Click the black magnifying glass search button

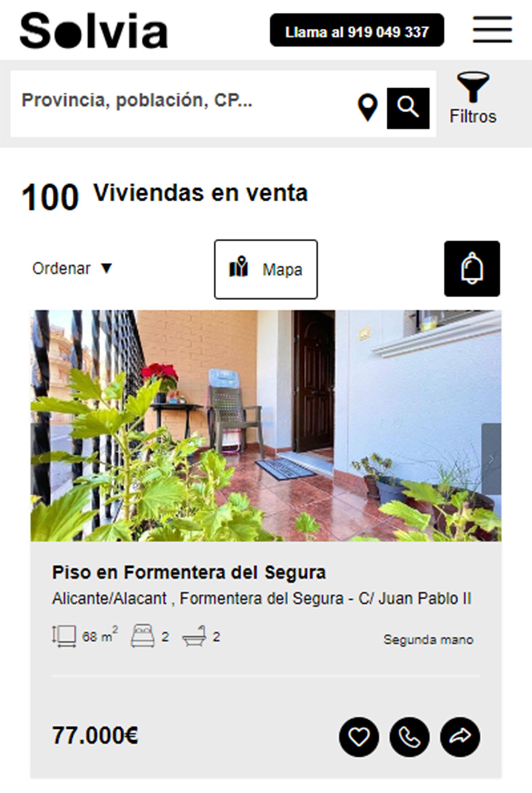(x=408, y=108)
